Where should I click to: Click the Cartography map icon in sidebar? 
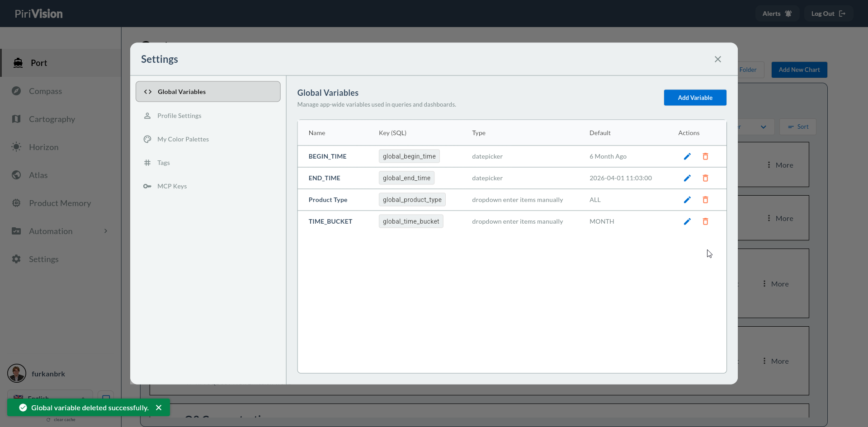(16, 119)
